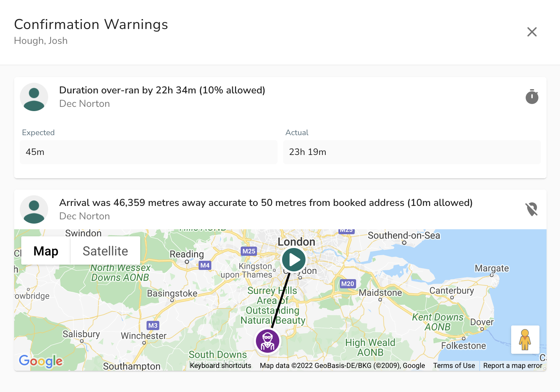Open the Google logo link on map
560x392 pixels.
coord(41,361)
